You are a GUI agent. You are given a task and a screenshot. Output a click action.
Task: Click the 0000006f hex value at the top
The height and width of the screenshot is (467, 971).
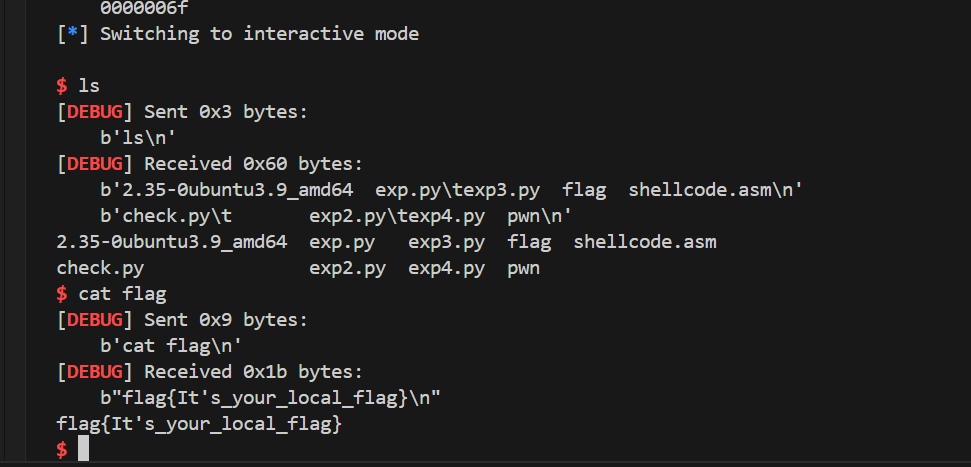pos(144,8)
